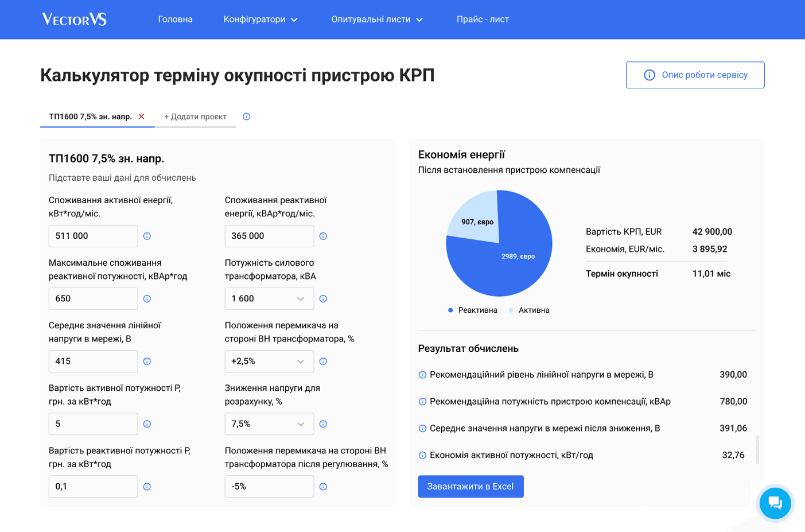
Task: Switch to Прайс - лист menu item
Action: (483, 19)
